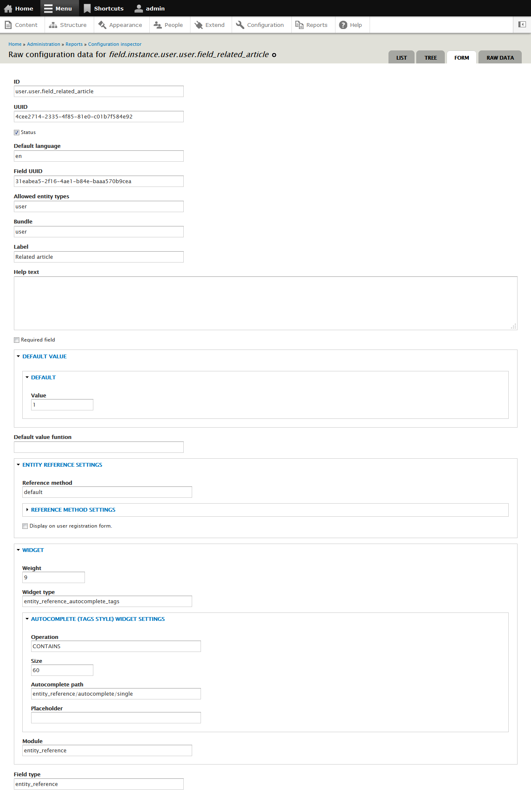Click the People icon in admin toolbar
The width and height of the screenshot is (531, 812).
pyautogui.click(x=157, y=25)
